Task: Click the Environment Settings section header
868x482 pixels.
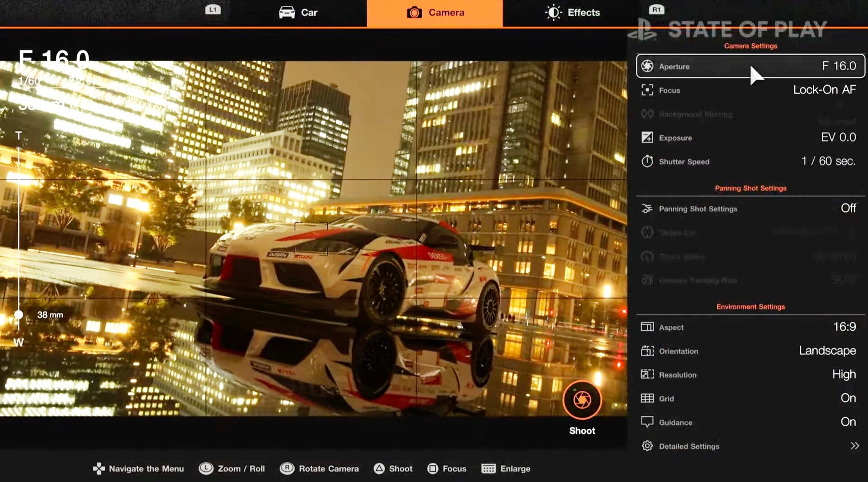Action: [750, 307]
